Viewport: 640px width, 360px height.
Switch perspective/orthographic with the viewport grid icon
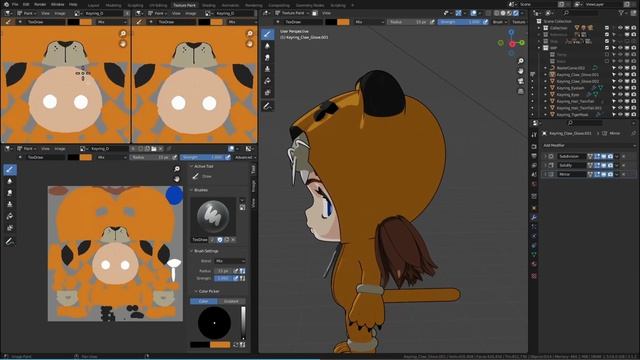click(521, 91)
